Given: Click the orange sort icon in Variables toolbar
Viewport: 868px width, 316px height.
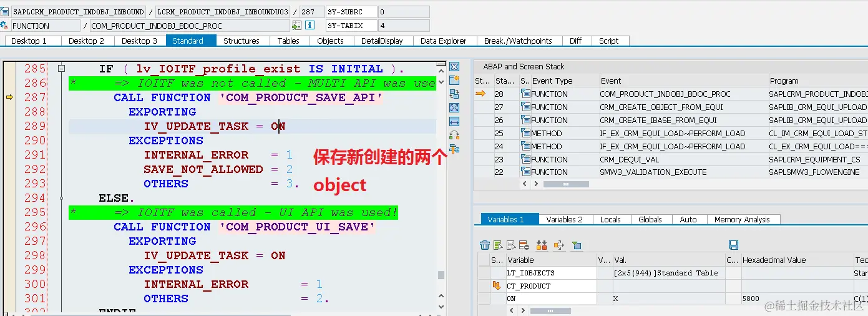Looking at the screenshot, I should [542, 245].
